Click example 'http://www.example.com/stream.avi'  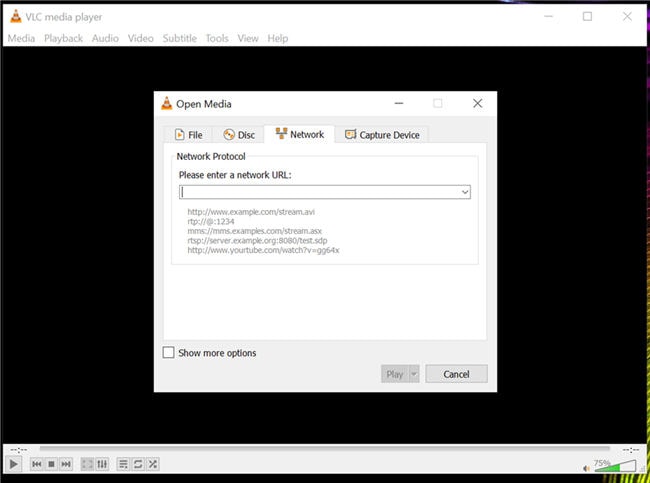coord(251,212)
